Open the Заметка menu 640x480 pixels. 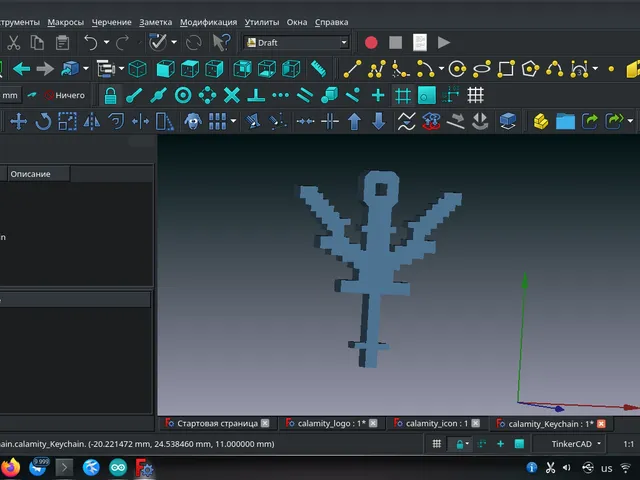pyautogui.click(x=156, y=22)
